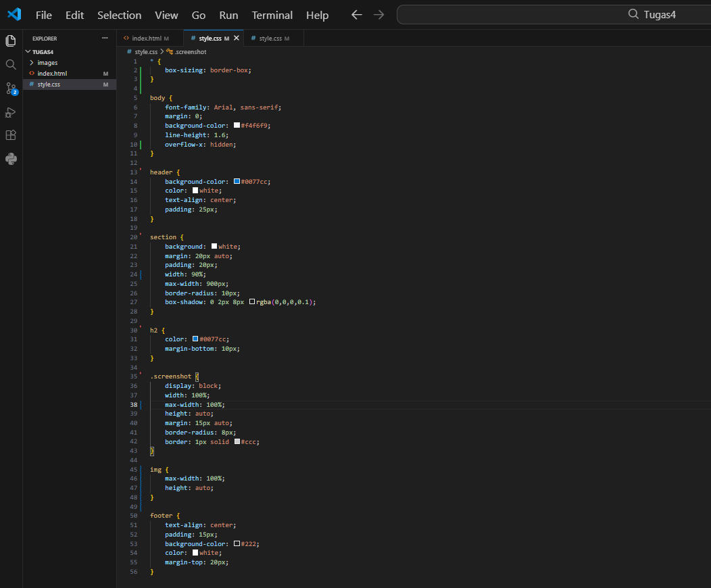Open the Search view icon

point(10,64)
